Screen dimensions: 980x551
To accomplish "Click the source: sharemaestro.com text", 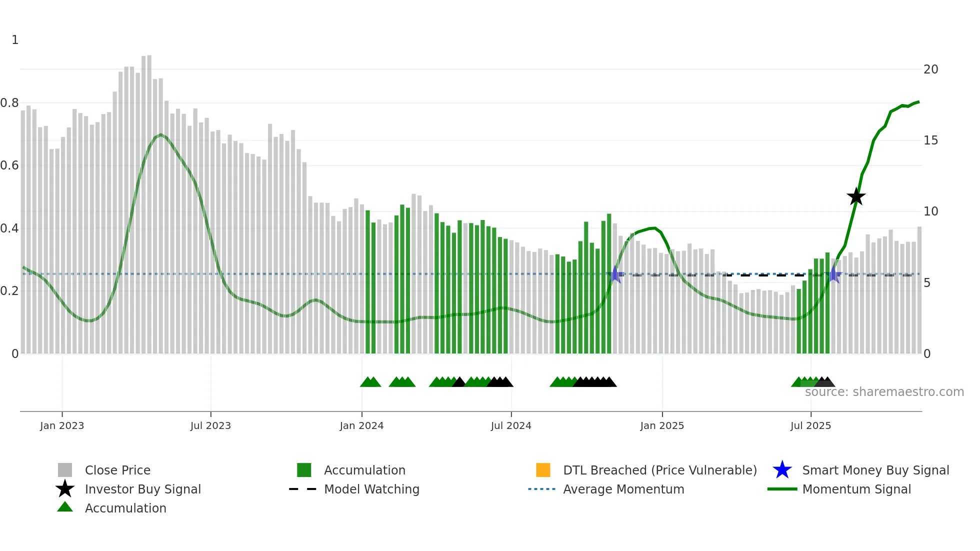I will tap(884, 392).
